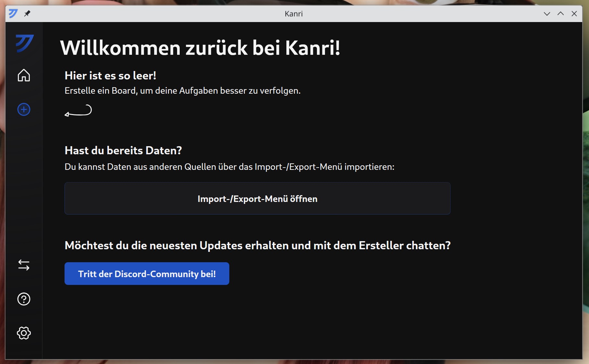589x364 pixels.
Task: Click the Du kannst Daten aus anderen Quellen text
Action: pyautogui.click(x=229, y=167)
